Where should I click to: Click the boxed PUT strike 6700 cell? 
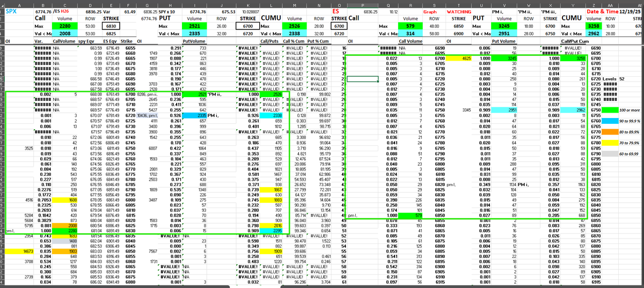(x=247, y=26)
